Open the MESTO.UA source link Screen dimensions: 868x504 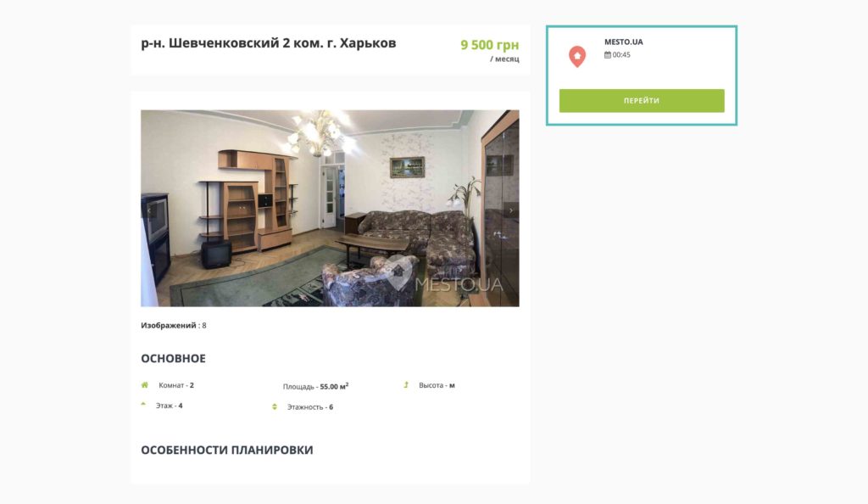tap(623, 42)
